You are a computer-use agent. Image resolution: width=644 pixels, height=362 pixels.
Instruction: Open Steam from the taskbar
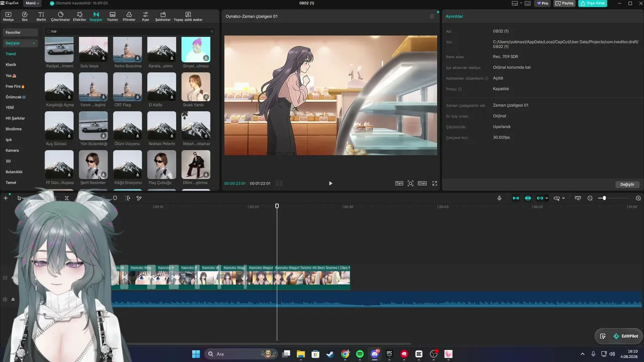[x=330, y=354]
